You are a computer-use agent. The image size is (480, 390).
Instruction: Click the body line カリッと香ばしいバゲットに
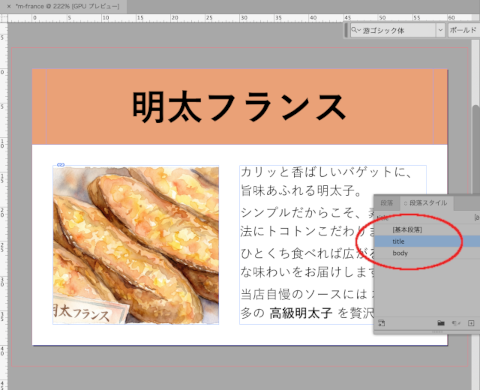[x=326, y=172]
